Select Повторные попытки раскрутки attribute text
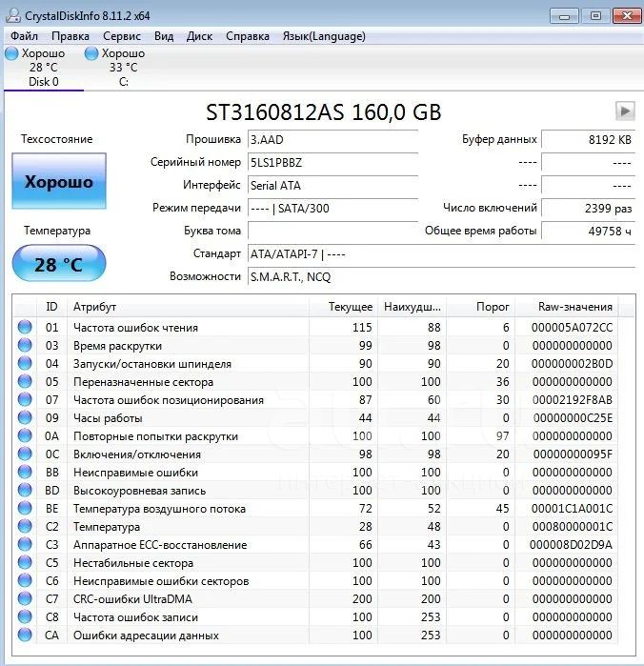Image resolution: width=644 pixels, height=666 pixels. point(155,436)
